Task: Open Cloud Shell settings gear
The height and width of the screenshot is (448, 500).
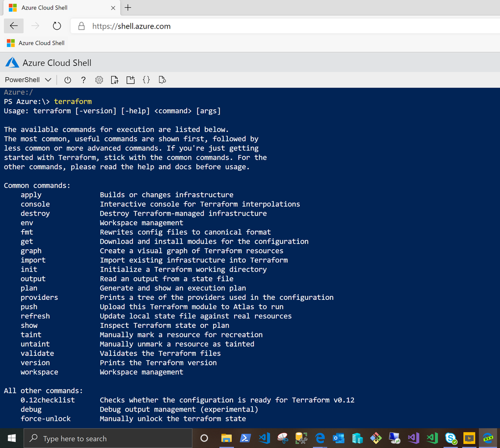Action: 99,80
